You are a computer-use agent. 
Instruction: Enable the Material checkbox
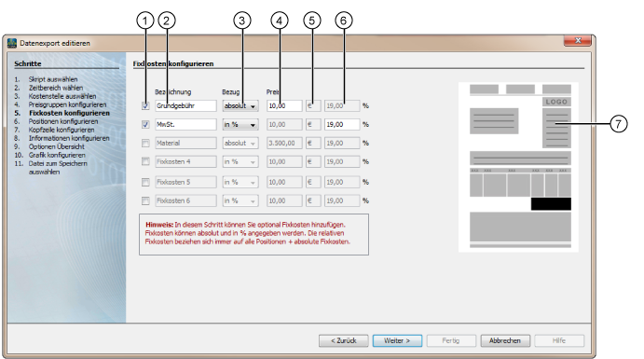point(145,143)
